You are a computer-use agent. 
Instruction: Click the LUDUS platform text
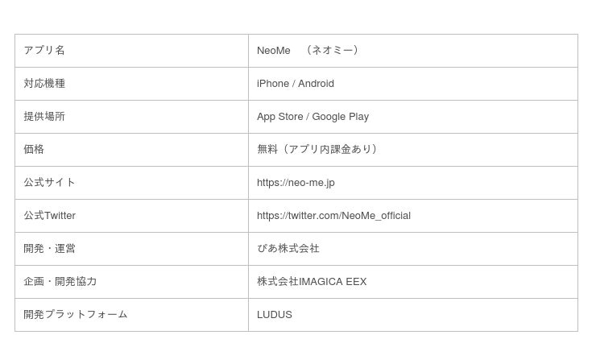pos(275,315)
